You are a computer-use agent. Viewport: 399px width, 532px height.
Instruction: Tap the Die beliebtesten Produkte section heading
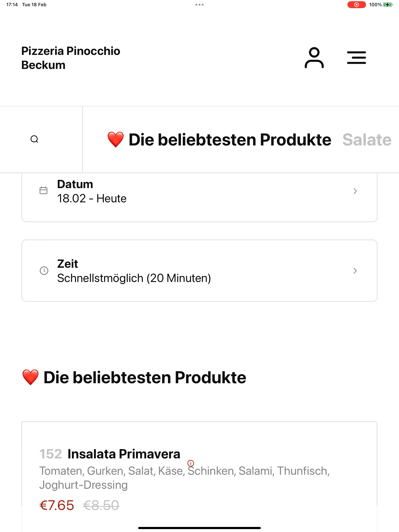134,377
